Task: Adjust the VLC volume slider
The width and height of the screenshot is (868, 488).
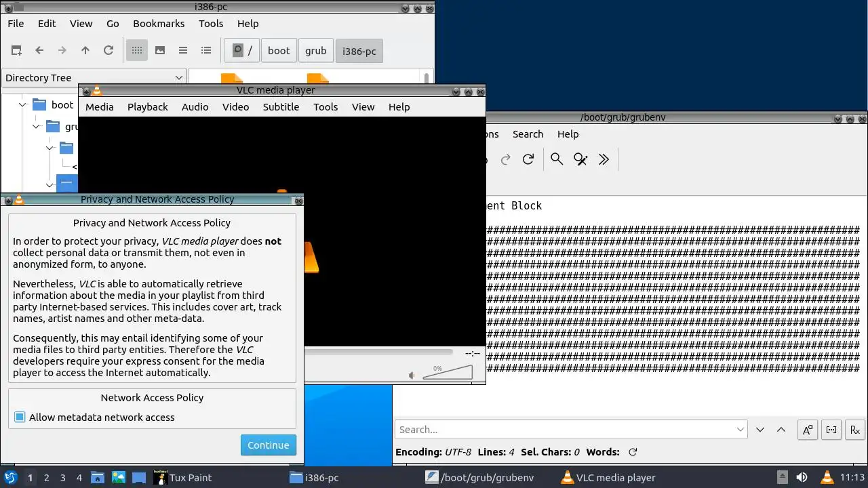Action: pyautogui.click(x=448, y=372)
